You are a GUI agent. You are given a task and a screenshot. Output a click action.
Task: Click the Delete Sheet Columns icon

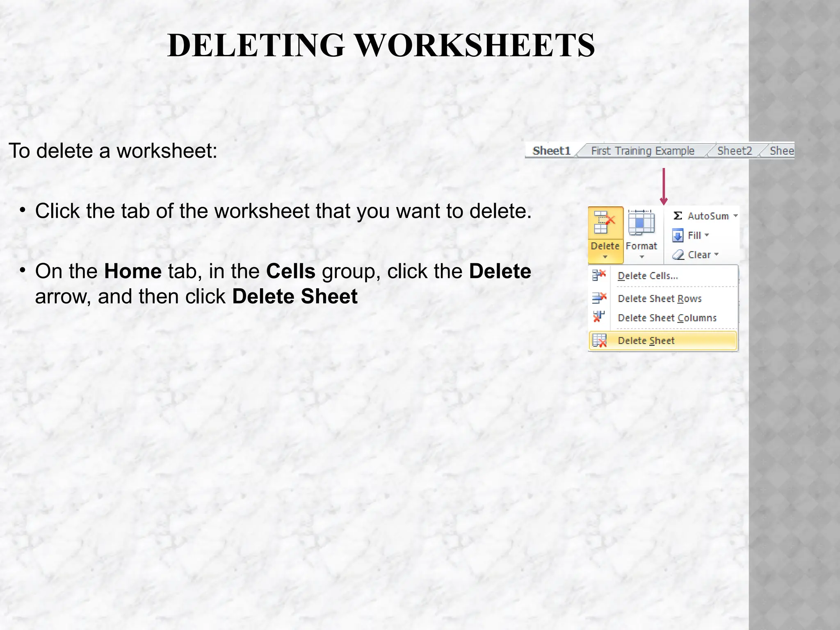(599, 317)
